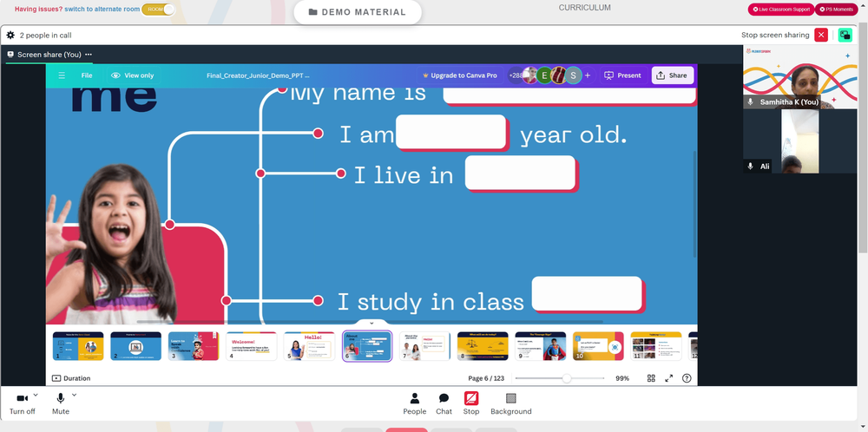Open the DEMO MATERIAL folder tab
Screen dimensions: 868x432
tap(357, 12)
